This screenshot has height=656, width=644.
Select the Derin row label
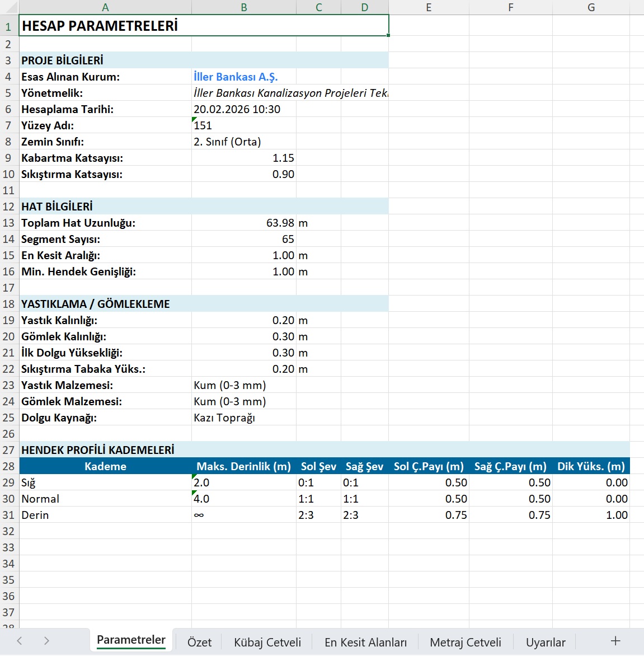[105, 515]
